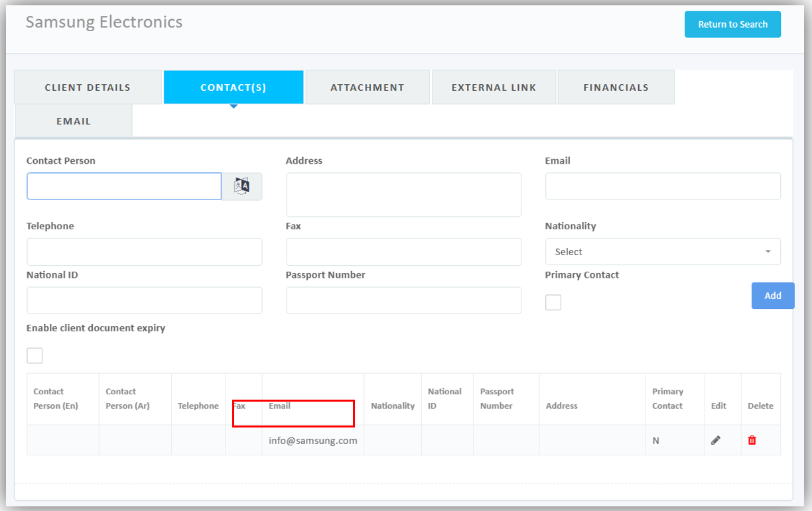Switch to the Attachment tab
Image resolution: width=812 pixels, height=511 pixels.
(368, 87)
